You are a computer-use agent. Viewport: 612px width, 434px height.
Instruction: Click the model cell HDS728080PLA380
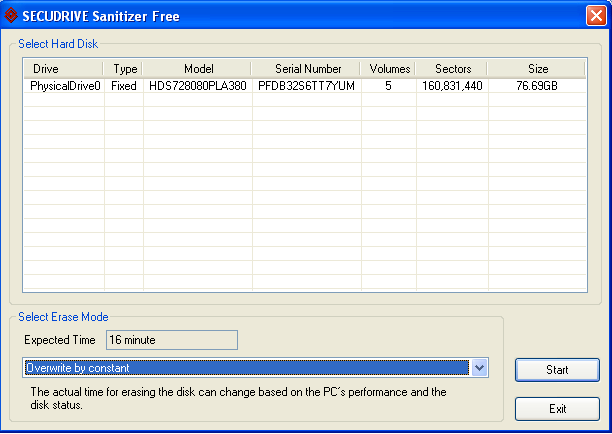[198, 86]
